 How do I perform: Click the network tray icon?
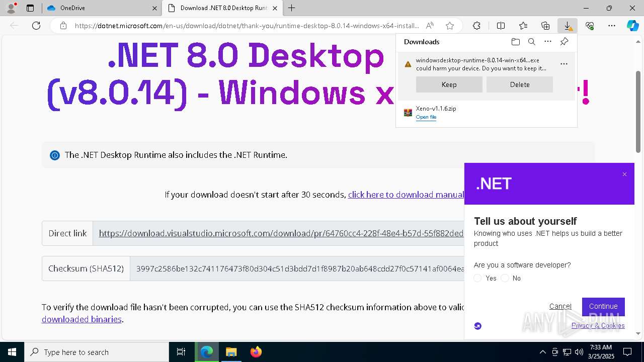point(567,352)
